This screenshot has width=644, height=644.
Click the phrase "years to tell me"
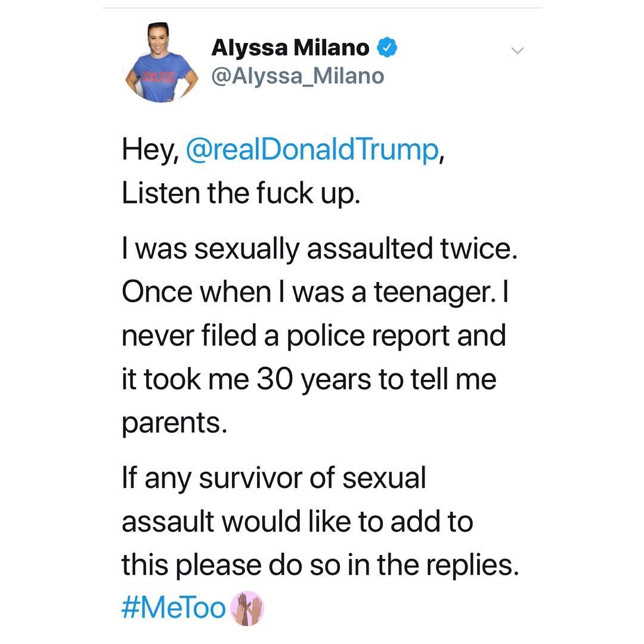pos(399,379)
